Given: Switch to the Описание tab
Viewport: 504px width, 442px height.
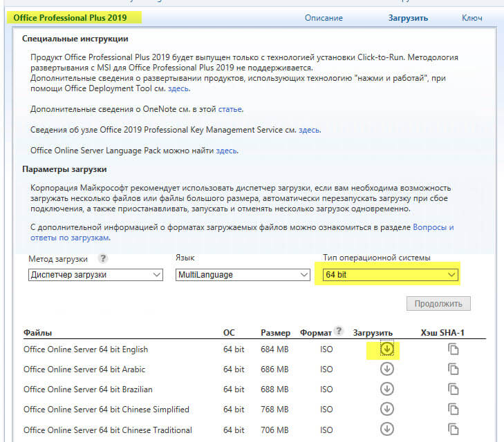Looking at the screenshot, I should click(x=324, y=18).
